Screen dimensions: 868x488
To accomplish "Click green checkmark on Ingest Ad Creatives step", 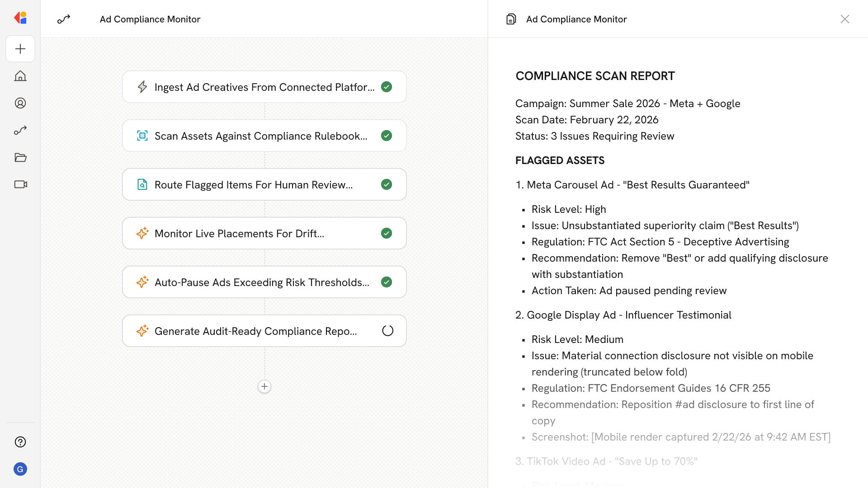I will pos(387,87).
